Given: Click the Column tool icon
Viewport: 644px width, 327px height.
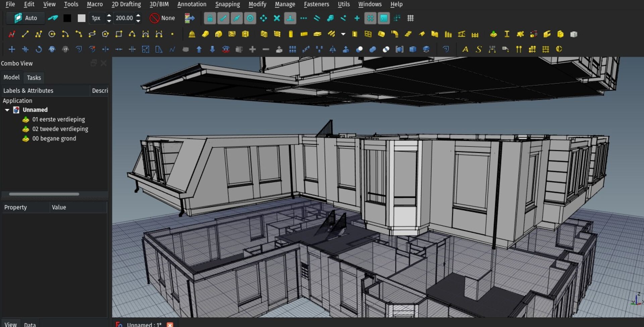Looking at the screenshot, I should tap(290, 34).
